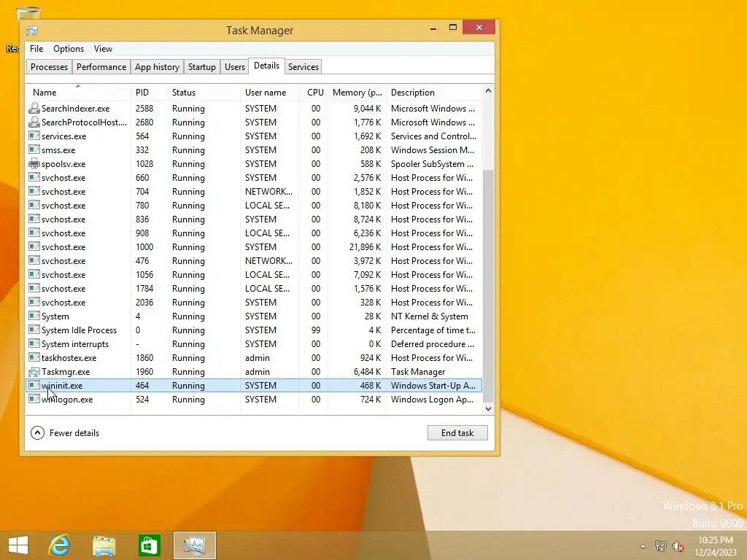Select the wininit.exe process name
The image size is (747, 560).
point(62,385)
